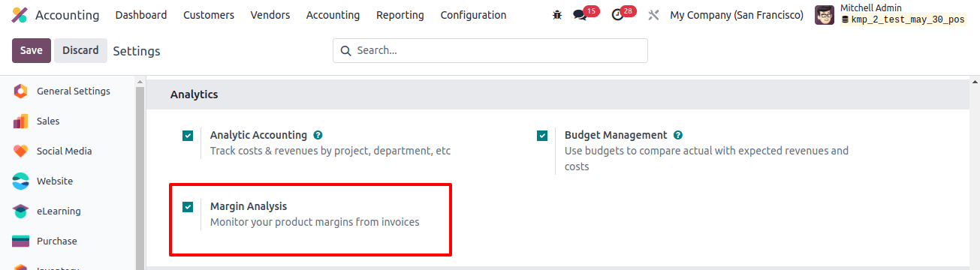Screen dimensions: 980x270
Task: Click the Save button
Action: 32,50
